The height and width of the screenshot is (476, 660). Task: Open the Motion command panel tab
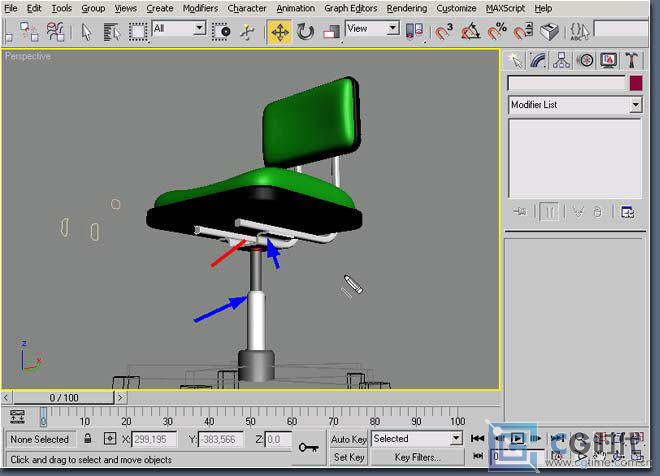[x=585, y=60]
